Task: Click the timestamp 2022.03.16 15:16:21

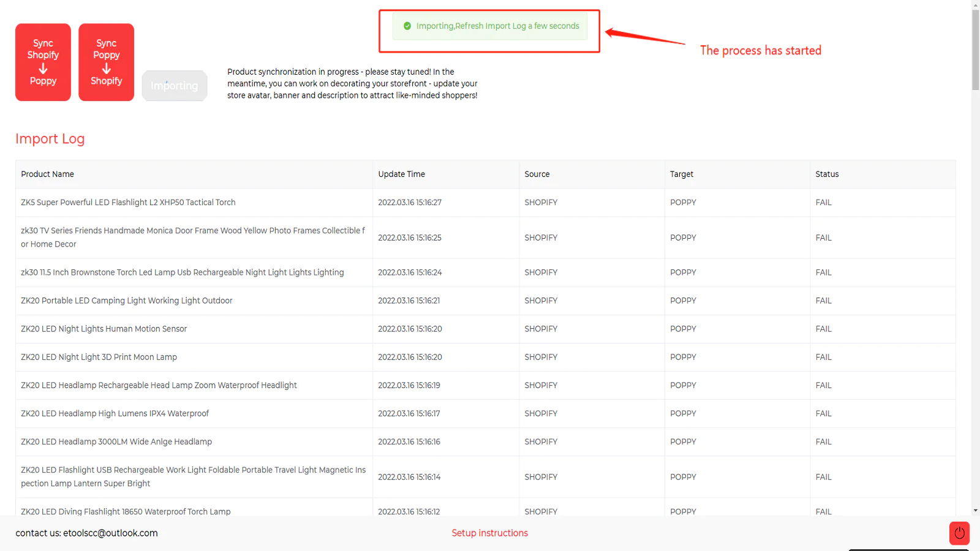Action: pos(409,301)
